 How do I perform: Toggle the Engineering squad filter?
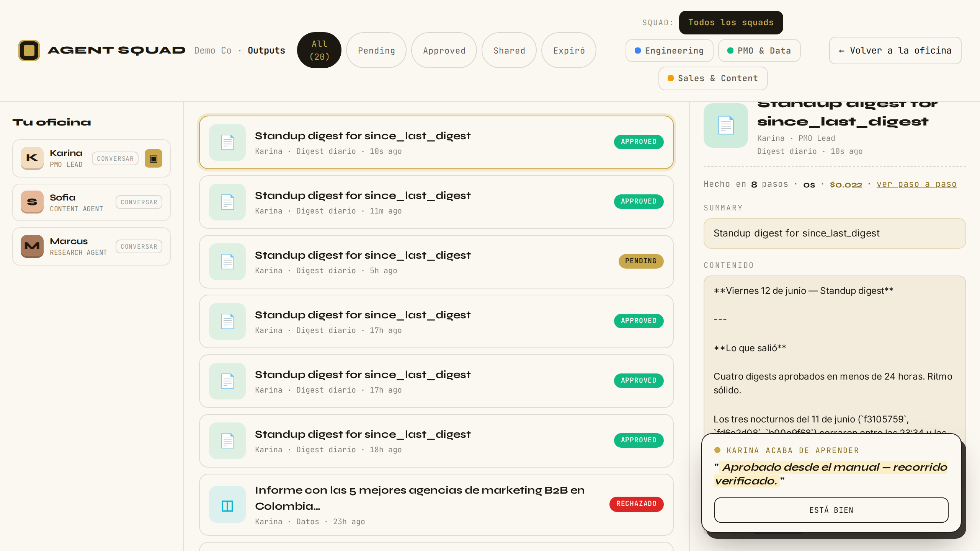(x=670, y=51)
